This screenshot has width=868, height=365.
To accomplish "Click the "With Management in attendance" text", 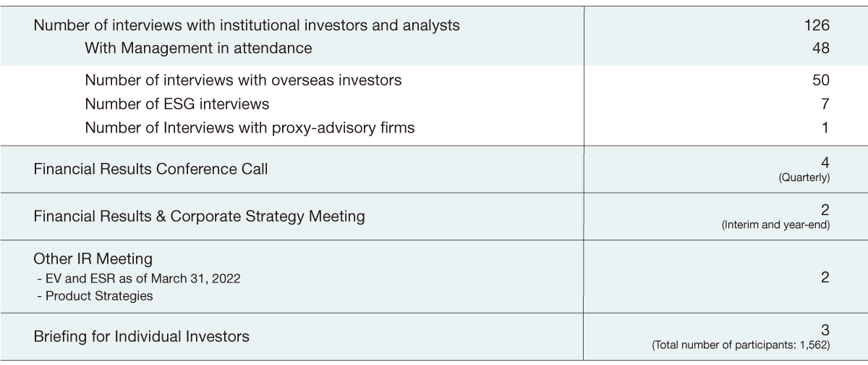I will pyautogui.click(x=198, y=49).
